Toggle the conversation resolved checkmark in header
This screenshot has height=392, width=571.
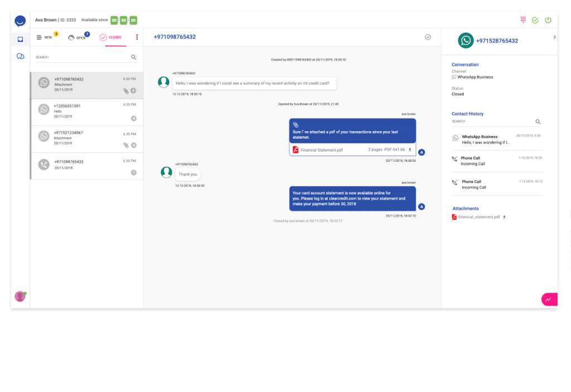click(428, 37)
